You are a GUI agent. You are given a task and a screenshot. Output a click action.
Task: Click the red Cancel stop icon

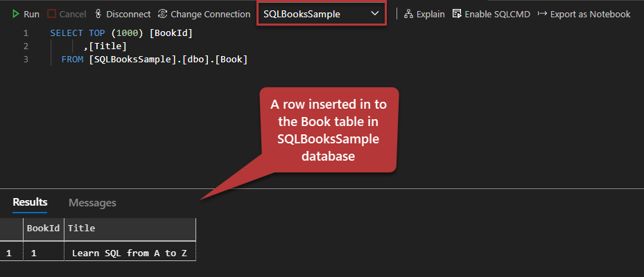point(52,14)
